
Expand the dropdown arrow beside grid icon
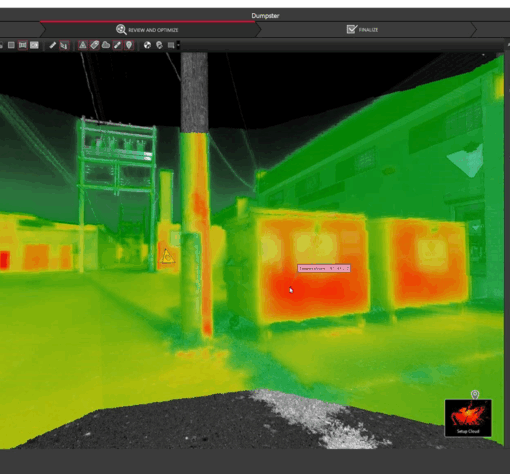[178, 45]
